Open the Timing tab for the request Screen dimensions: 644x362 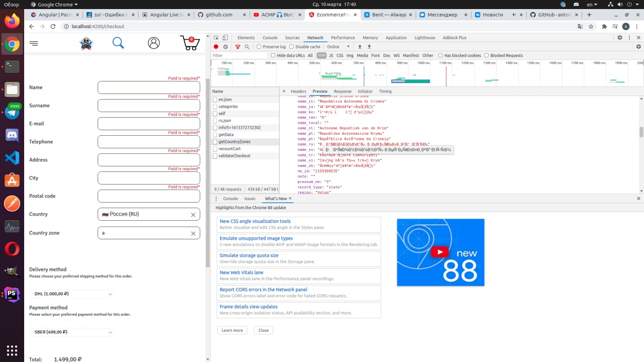(385, 92)
